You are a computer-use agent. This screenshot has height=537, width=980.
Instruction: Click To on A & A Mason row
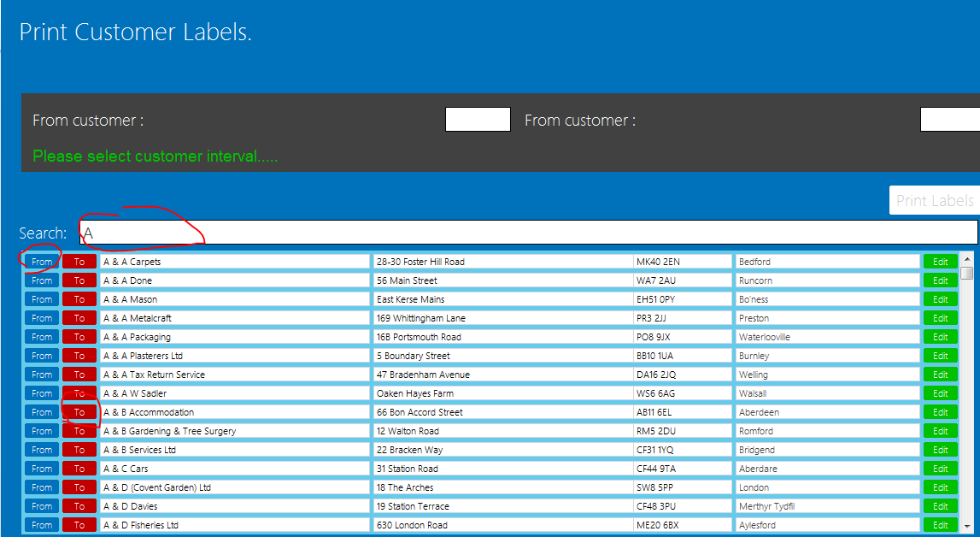coord(79,299)
